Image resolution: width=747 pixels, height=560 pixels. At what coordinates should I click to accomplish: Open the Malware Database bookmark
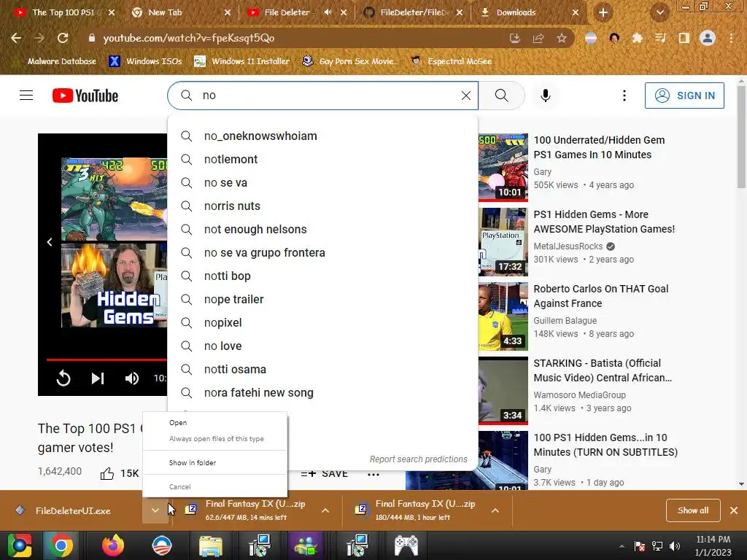[55, 61]
